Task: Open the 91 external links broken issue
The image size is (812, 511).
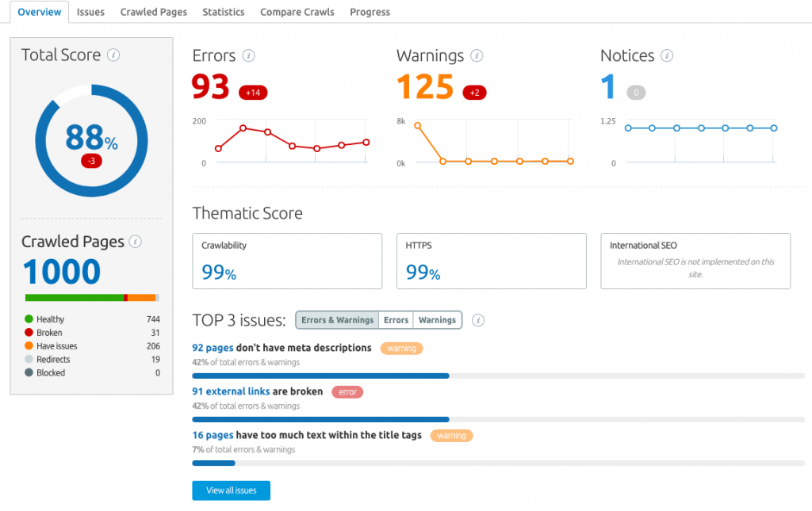Action: coord(230,391)
